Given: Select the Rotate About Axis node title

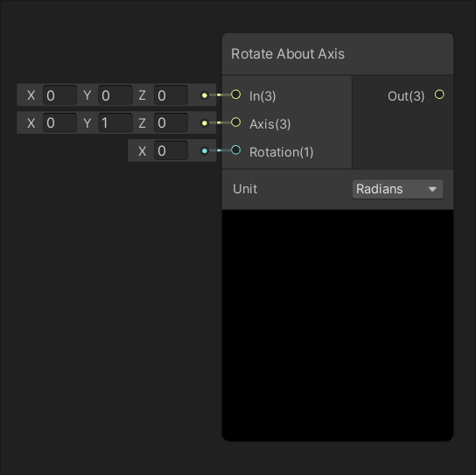Looking at the screenshot, I should click(x=288, y=54).
